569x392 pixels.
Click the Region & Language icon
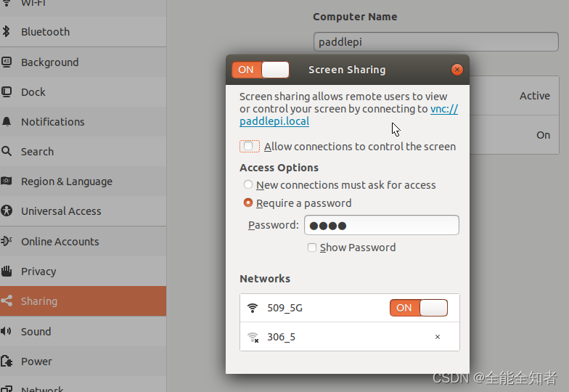coord(7,181)
